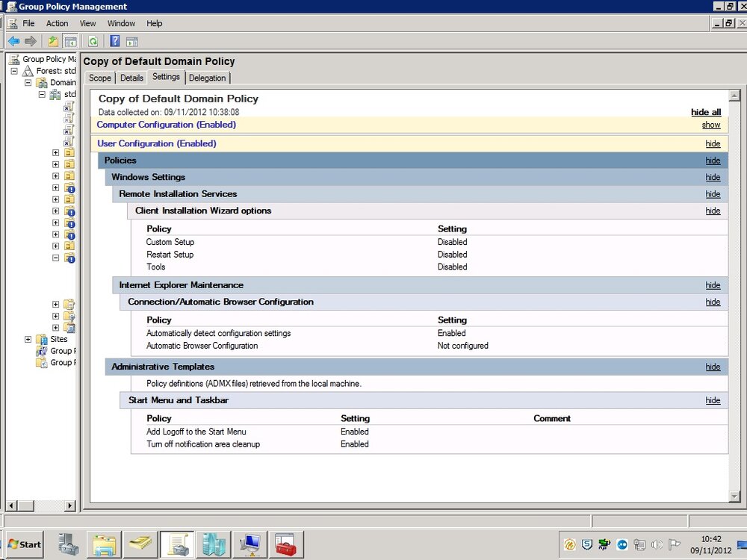Select the Forest triangle icon in the tree
Image resolution: width=747 pixels, height=560 pixels.
(x=28, y=70)
